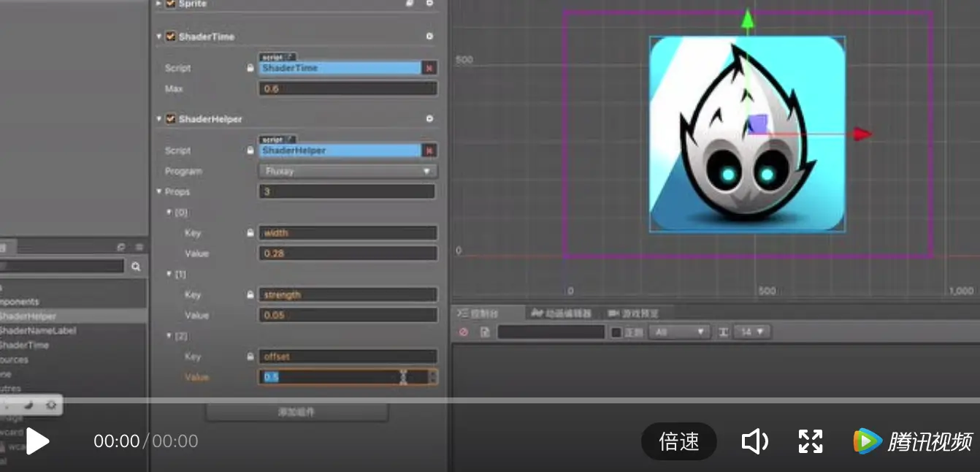Image resolution: width=980 pixels, height=472 pixels.
Task: Collapse the Props array
Action: [x=159, y=191]
